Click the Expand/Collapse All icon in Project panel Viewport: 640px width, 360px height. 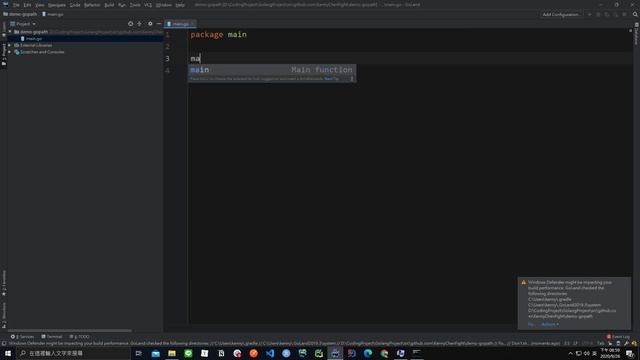[140, 24]
